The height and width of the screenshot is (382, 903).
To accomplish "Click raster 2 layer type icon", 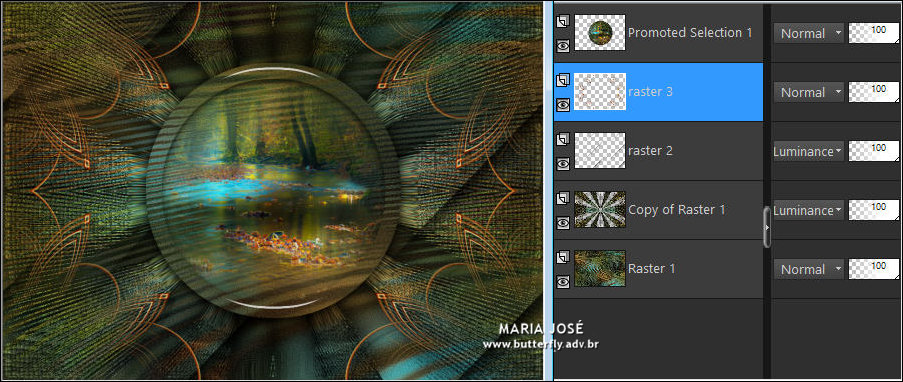I will click(563, 139).
